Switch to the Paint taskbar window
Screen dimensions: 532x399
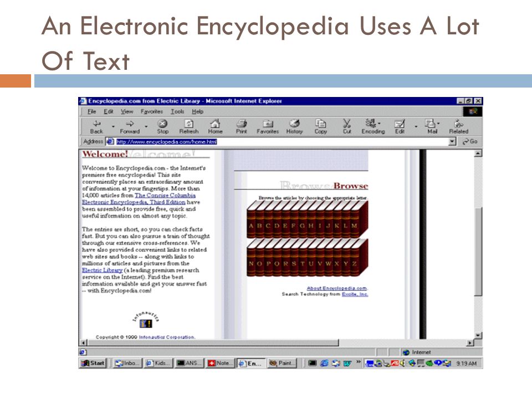point(282,363)
